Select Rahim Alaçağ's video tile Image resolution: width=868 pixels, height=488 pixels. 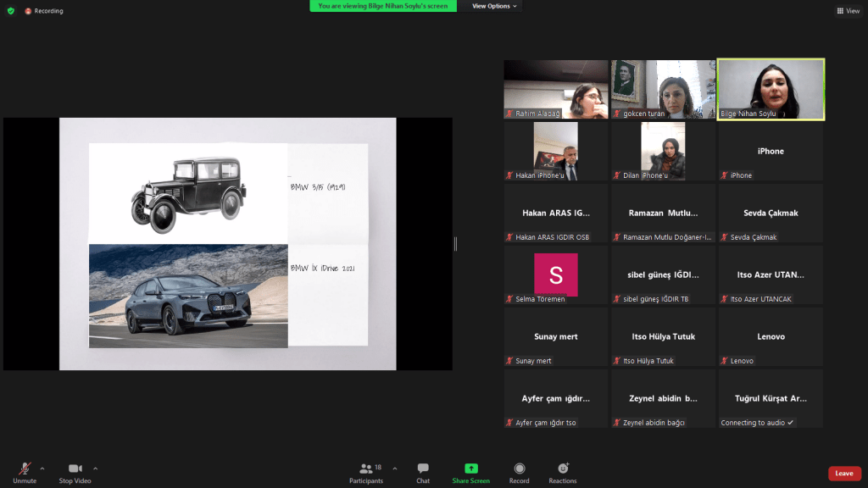(x=556, y=89)
